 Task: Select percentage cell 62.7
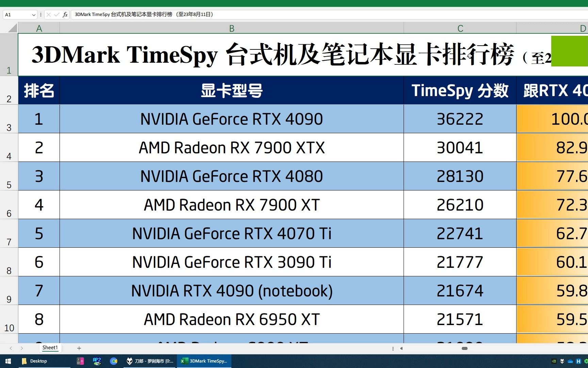click(552, 233)
